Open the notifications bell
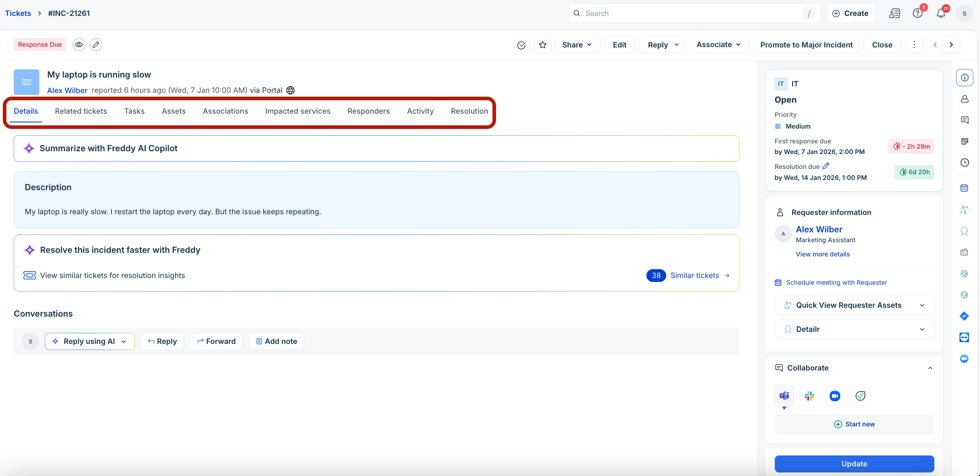 pos(941,14)
